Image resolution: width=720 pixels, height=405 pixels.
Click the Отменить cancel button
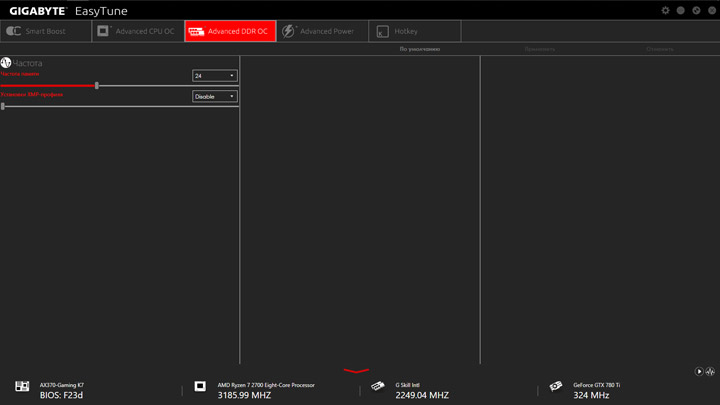tap(660, 49)
